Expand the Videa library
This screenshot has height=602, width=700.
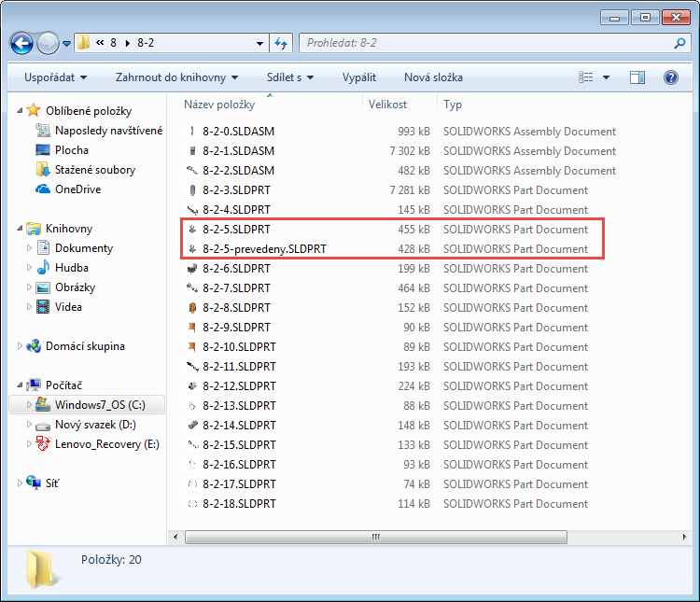29,307
